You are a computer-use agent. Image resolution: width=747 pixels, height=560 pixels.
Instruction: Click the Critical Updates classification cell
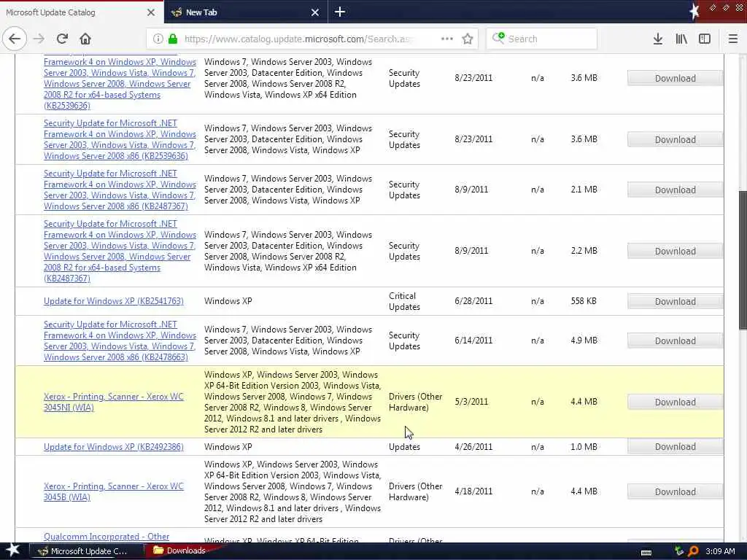[x=404, y=301]
